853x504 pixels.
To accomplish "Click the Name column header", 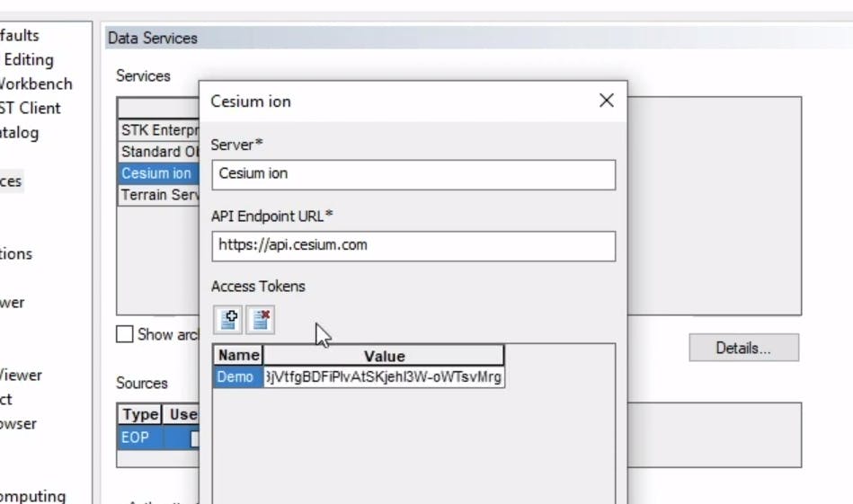I will tap(238, 356).
